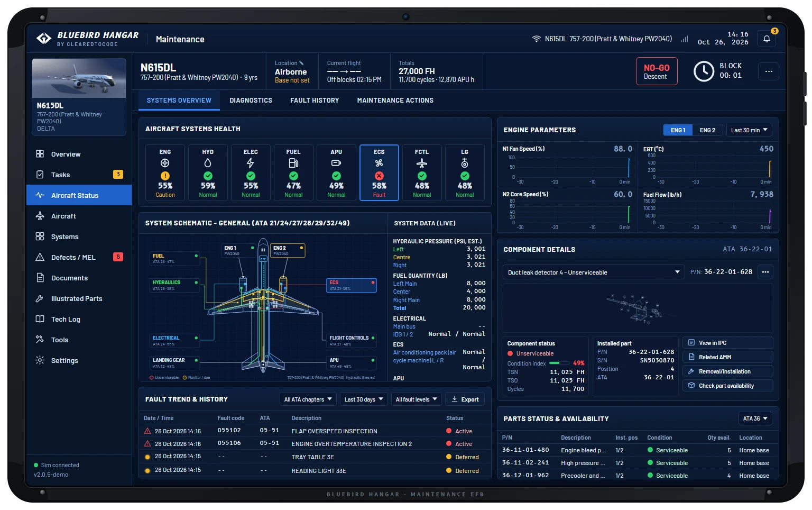
Task: Open component options ellipsis next to P/N
Action: [765, 272]
